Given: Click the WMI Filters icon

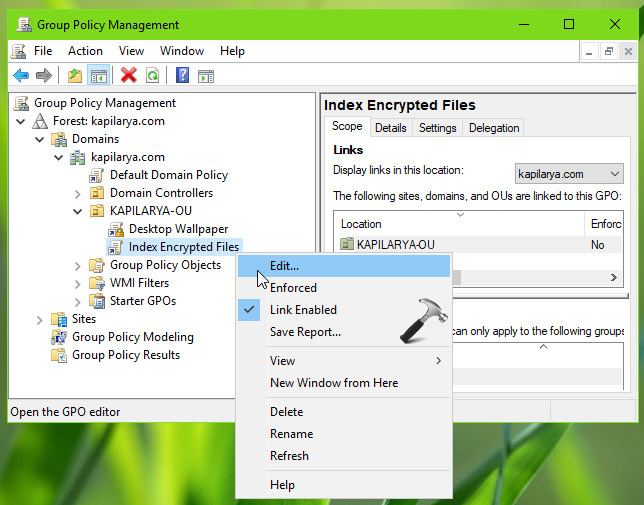Looking at the screenshot, I should [97, 283].
